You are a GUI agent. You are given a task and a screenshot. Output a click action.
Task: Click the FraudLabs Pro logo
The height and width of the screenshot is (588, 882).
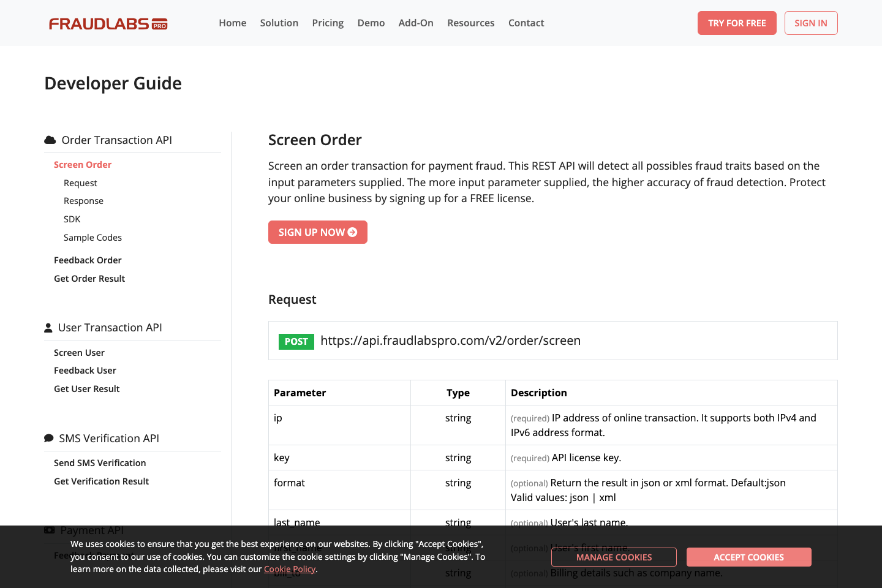point(108,23)
